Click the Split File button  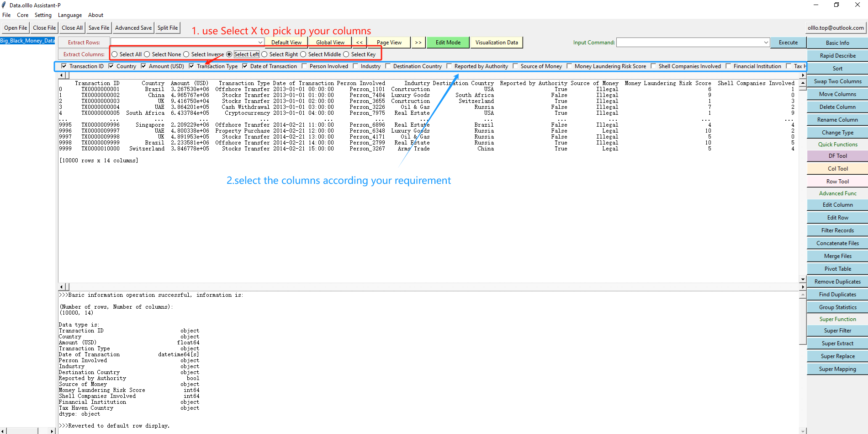click(x=168, y=28)
